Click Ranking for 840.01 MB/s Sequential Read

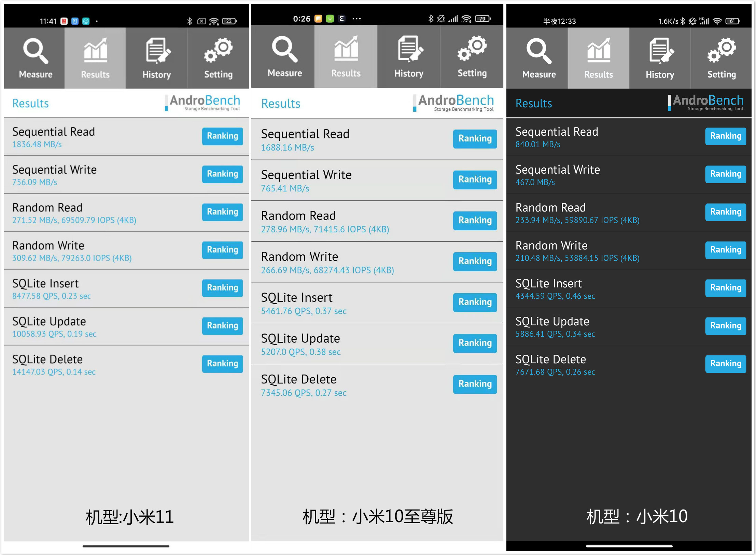725,136
